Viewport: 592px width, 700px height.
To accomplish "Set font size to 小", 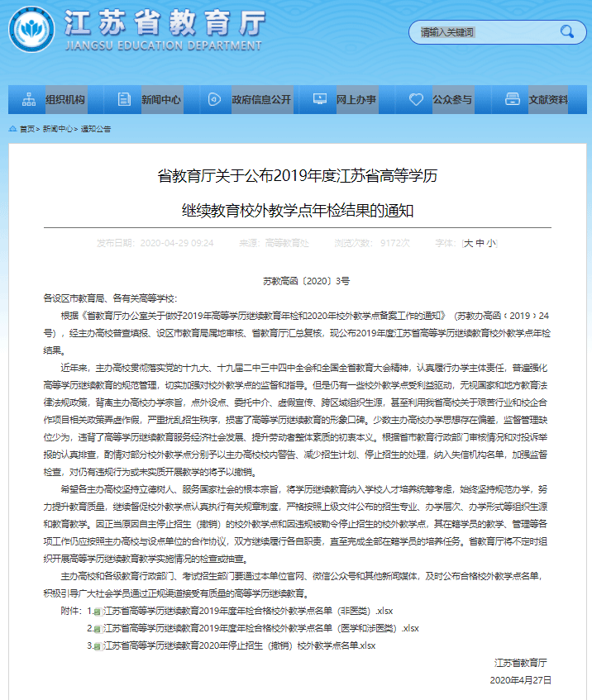I will 491,243.
